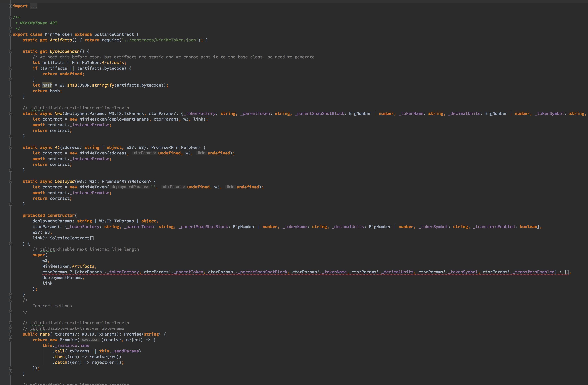The width and height of the screenshot is (588, 385).
Task: Click the MiniMeToken.json require path string
Action: tap(160, 40)
